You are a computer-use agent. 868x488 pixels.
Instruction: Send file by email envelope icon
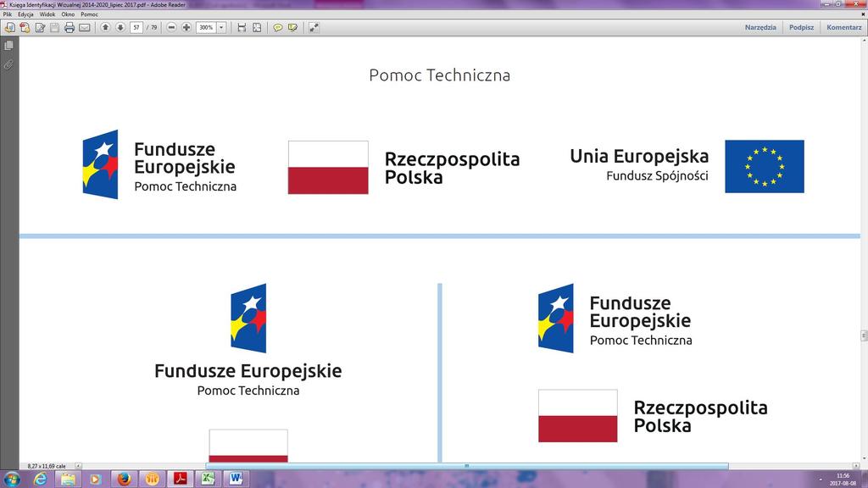84,27
